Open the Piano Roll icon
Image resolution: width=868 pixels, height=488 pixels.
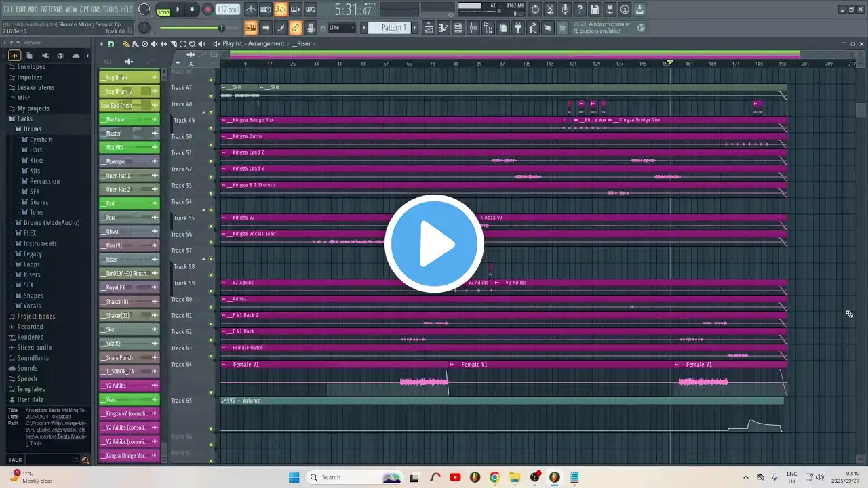point(443,28)
